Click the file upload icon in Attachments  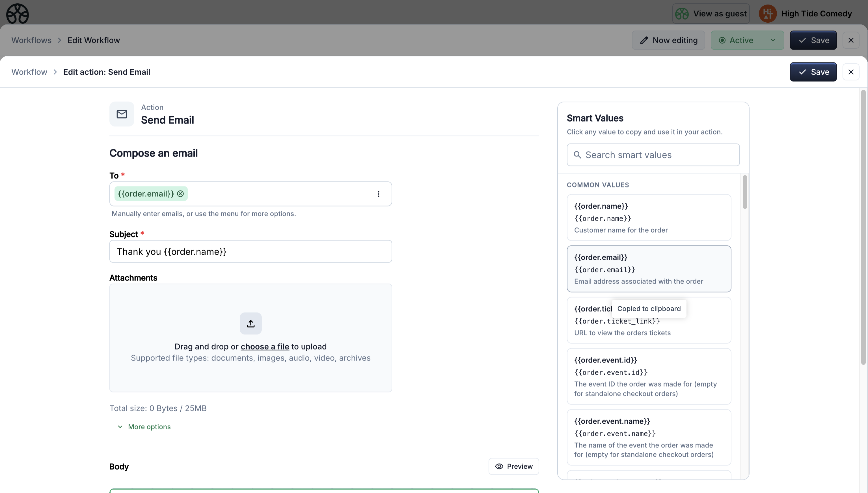(250, 323)
